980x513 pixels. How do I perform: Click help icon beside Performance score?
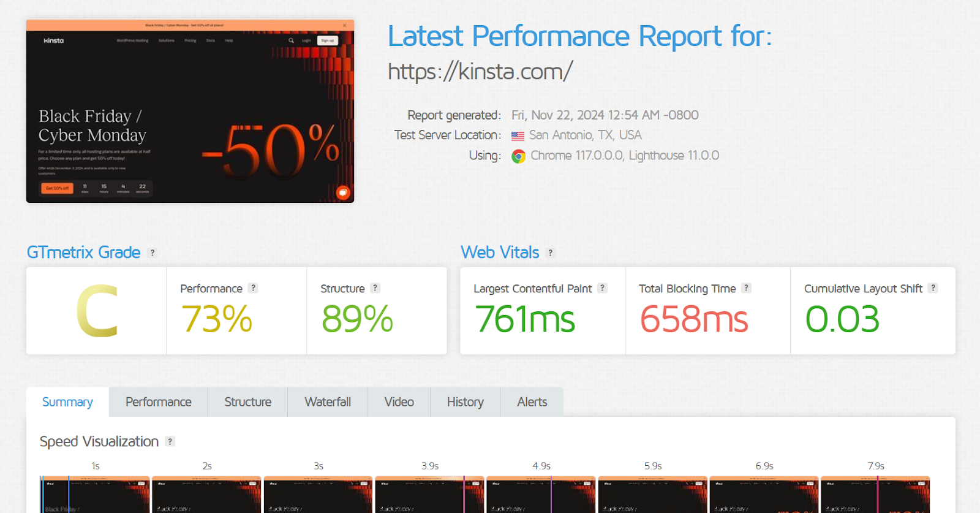253,288
